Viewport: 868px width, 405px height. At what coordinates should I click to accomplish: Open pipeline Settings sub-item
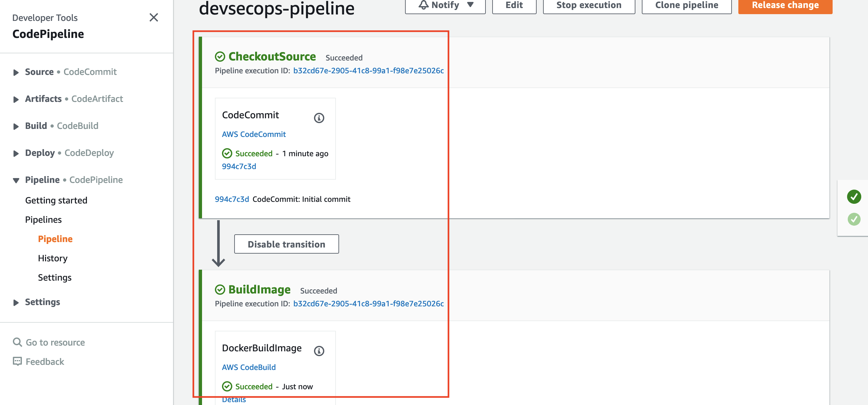(x=55, y=277)
